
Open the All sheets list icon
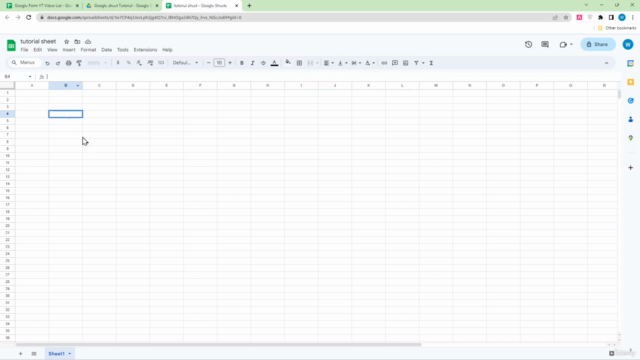coord(34,353)
